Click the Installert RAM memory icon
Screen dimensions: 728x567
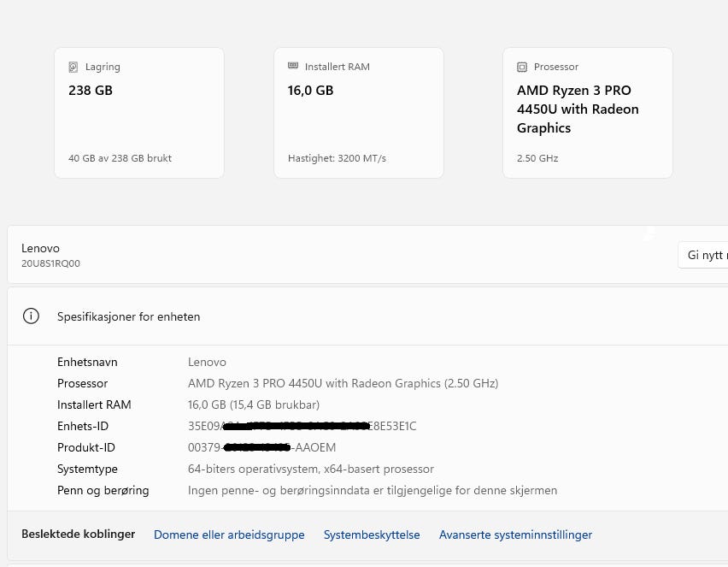pyautogui.click(x=293, y=66)
